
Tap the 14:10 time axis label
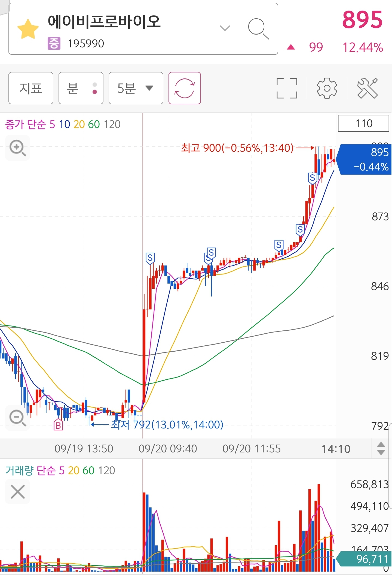(x=336, y=449)
